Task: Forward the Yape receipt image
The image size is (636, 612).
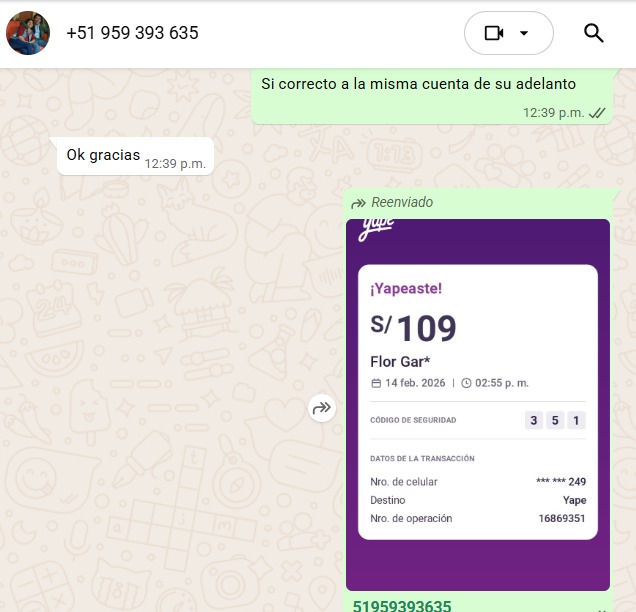Action: pyautogui.click(x=322, y=408)
